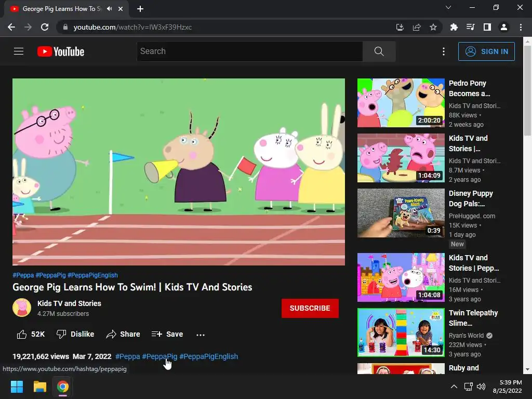Screen dimensions: 532x399
Task: View site info via lock icon
Action: click(x=65, y=27)
